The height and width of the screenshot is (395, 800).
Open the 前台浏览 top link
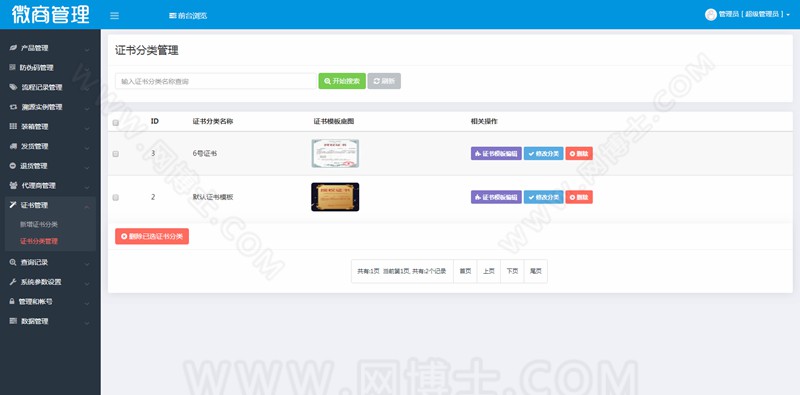pos(188,16)
